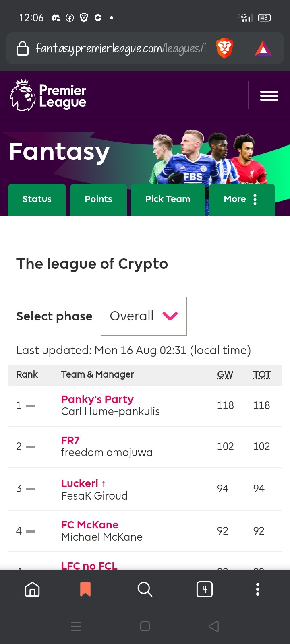Image resolution: width=290 pixels, height=644 pixels.
Task: Tap the Brave Shields lion icon
Action: (x=225, y=48)
